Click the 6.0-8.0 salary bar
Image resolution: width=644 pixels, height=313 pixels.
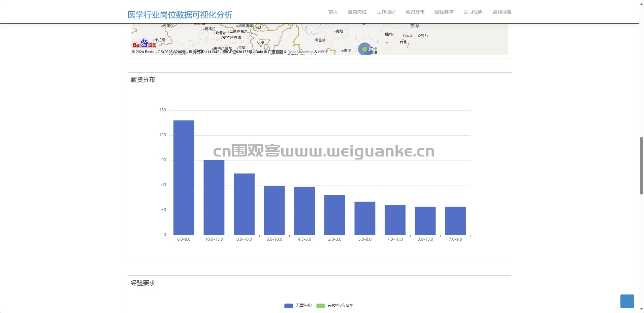[x=184, y=178]
